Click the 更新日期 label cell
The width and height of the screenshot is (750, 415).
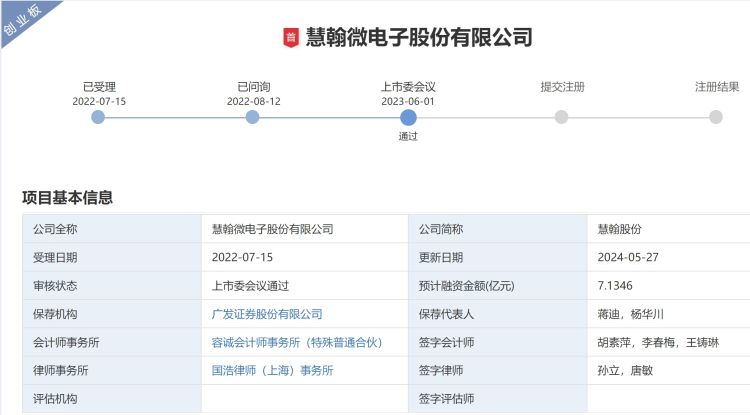coord(498,257)
